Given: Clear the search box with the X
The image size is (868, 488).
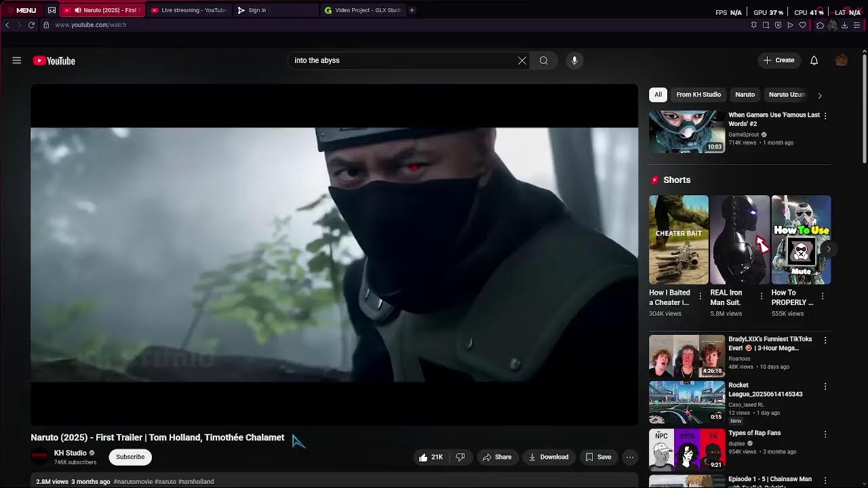Looking at the screenshot, I should (522, 60).
